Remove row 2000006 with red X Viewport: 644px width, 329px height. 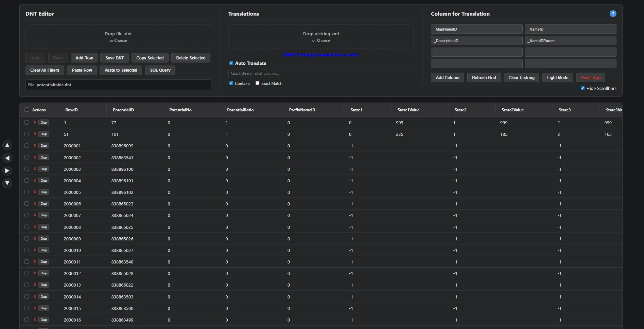35,204
